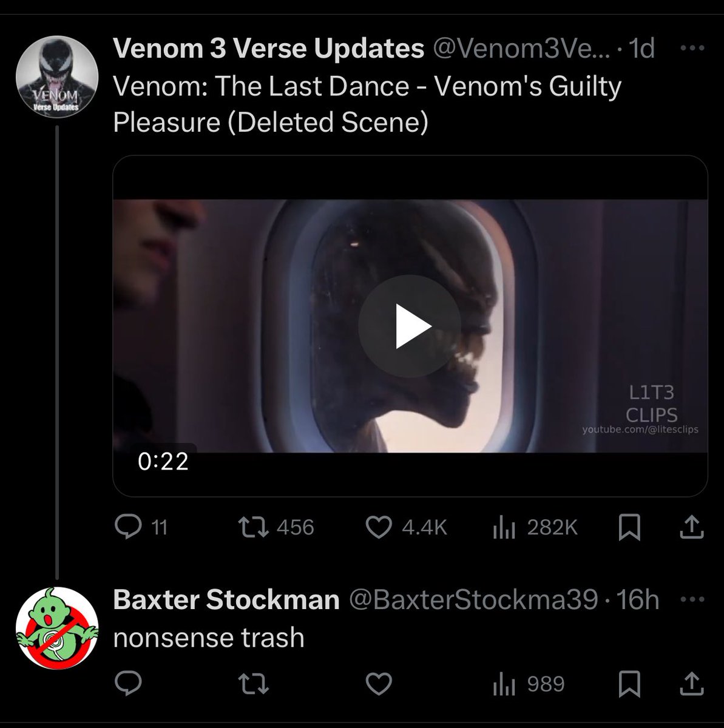Bookmark Baxter Stockman's reply
724x728 pixels.
click(x=629, y=684)
